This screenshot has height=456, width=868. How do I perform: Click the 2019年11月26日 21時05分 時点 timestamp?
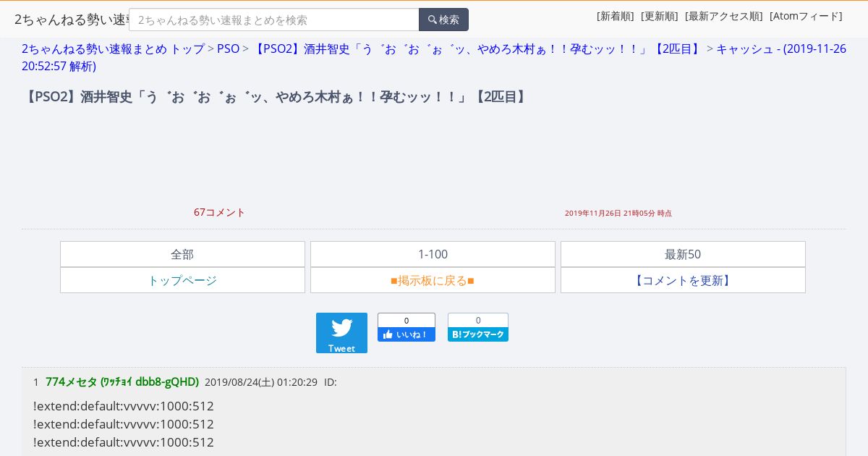[618, 213]
